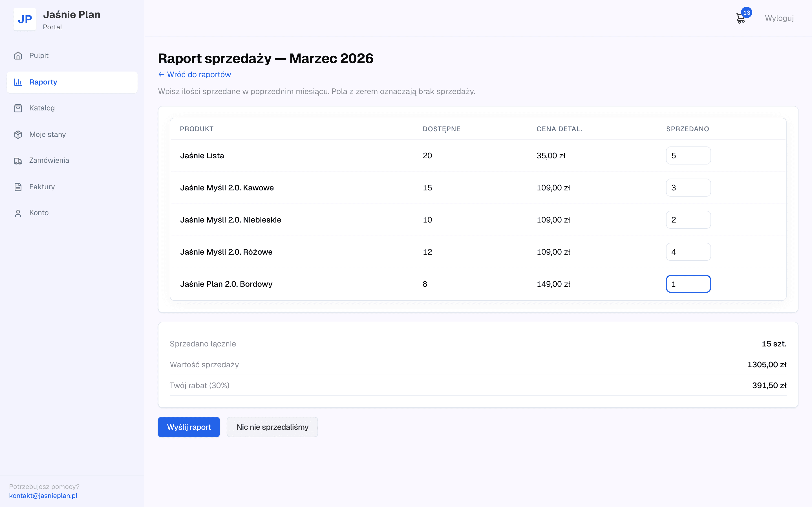Log out via Wyloguj
812x507 pixels.
(779, 18)
